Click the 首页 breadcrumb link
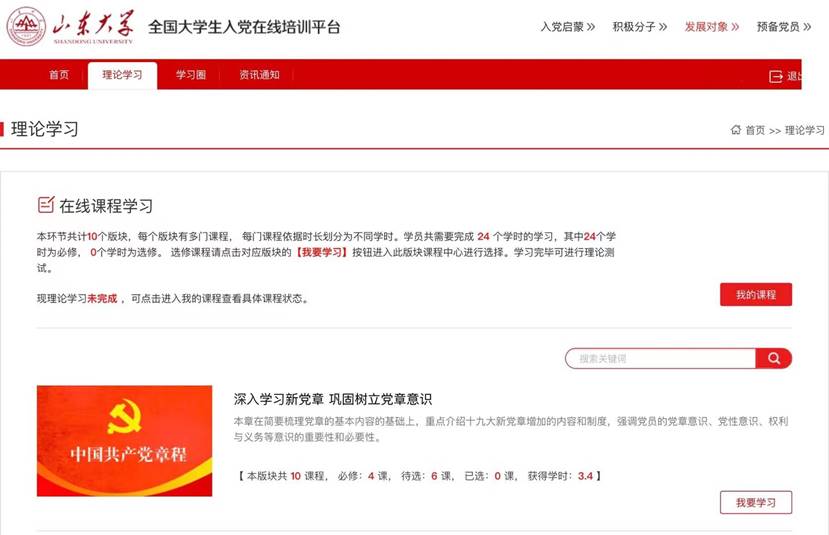The width and height of the screenshot is (829, 535). point(755,131)
